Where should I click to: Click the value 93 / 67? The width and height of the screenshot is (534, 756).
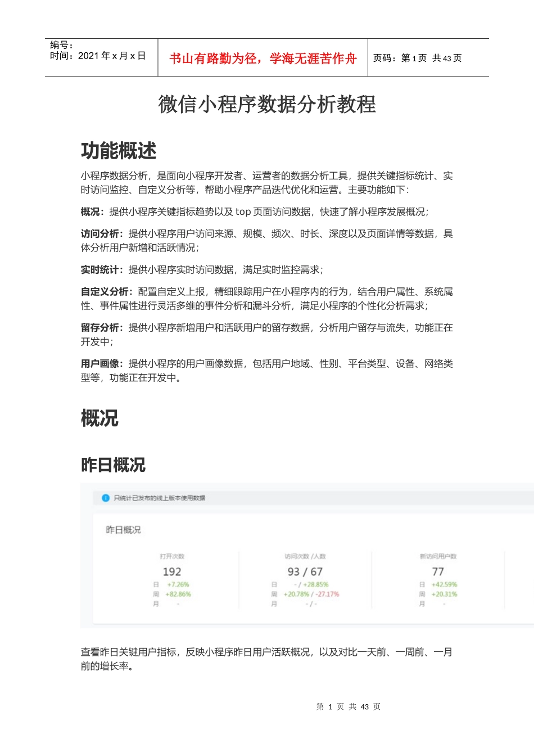[x=305, y=571]
